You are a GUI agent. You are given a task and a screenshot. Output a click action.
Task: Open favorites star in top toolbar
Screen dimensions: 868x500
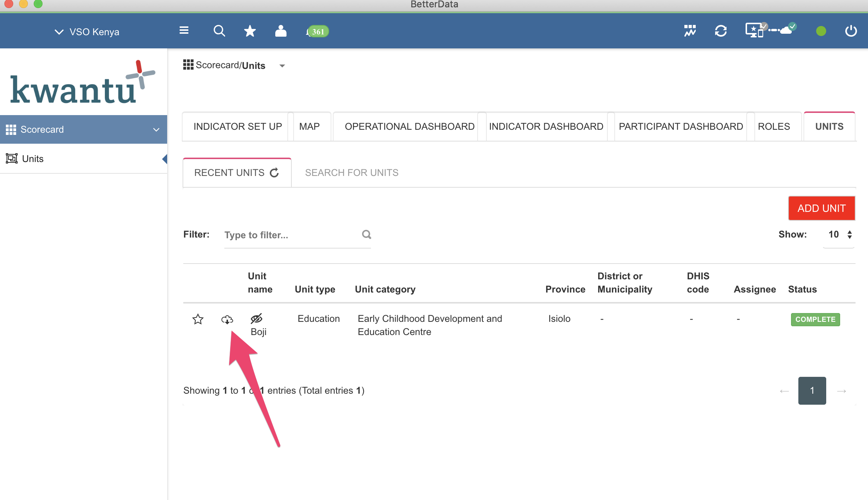pyautogui.click(x=250, y=31)
